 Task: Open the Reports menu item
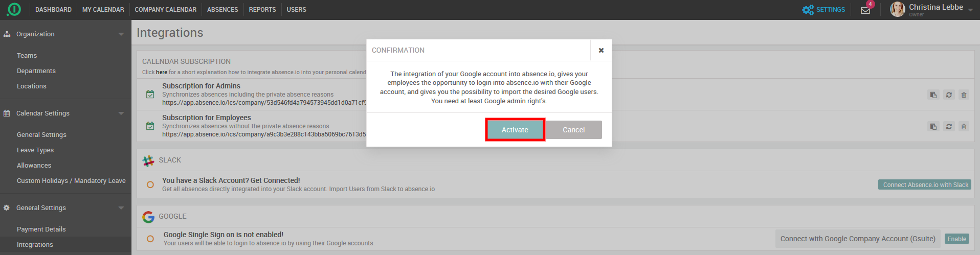coord(262,10)
